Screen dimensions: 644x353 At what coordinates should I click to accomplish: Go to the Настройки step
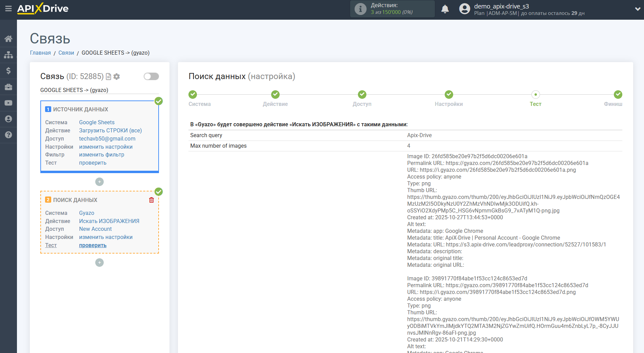point(448,95)
